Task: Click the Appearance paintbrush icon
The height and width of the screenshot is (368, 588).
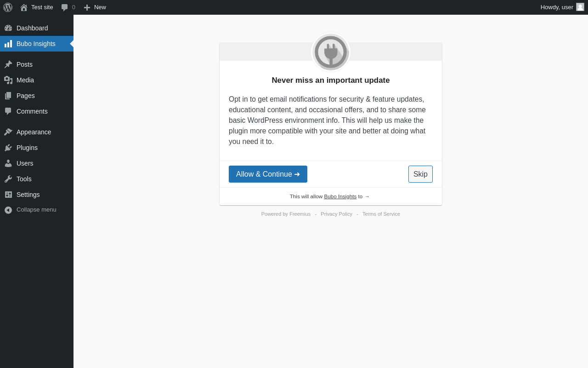Action: click(x=8, y=132)
